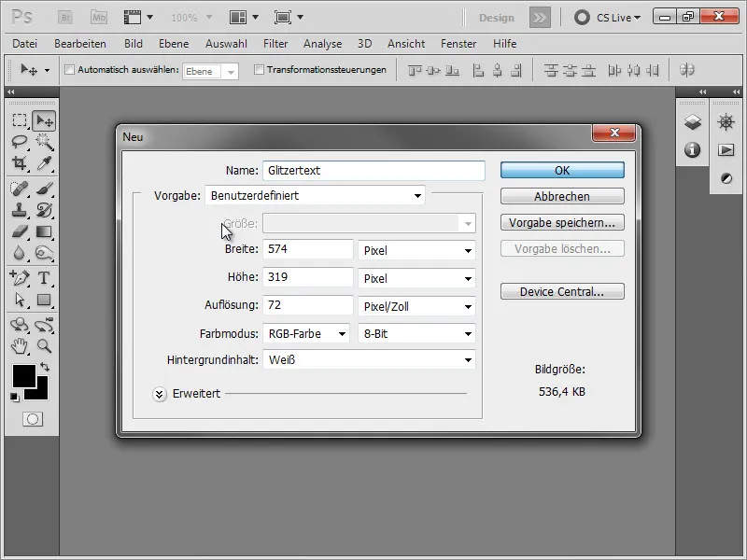747x560 pixels.
Task: Select the Zoom tool
Action: (44, 345)
